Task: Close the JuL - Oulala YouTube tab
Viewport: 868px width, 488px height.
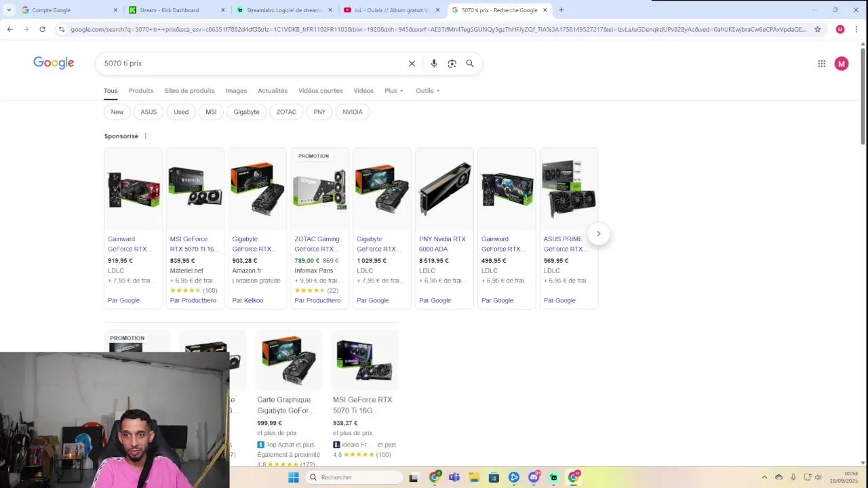Action: tap(437, 10)
